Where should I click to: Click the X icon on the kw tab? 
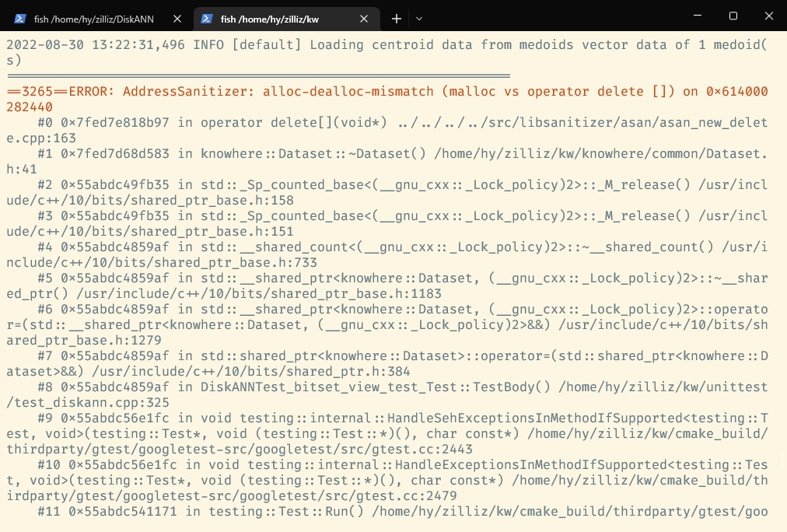(363, 19)
